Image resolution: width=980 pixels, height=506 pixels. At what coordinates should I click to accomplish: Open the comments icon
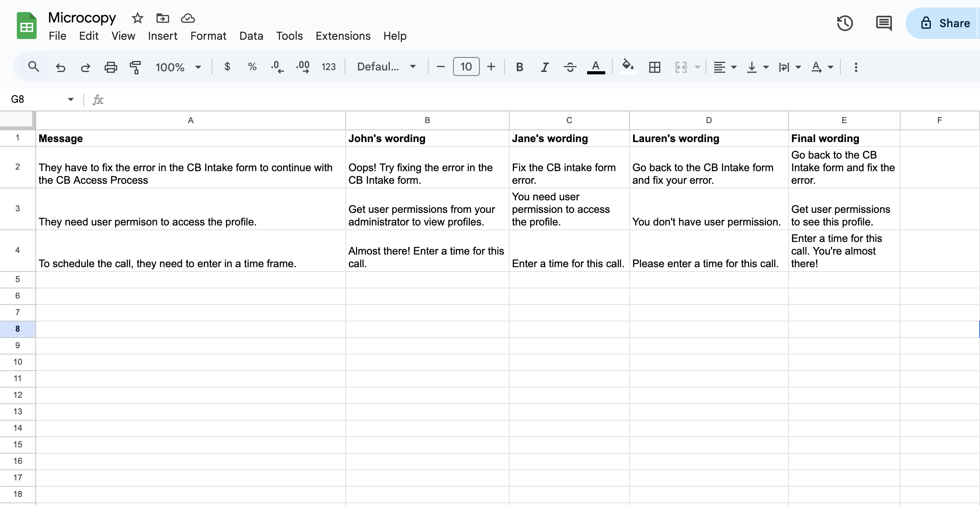(884, 23)
